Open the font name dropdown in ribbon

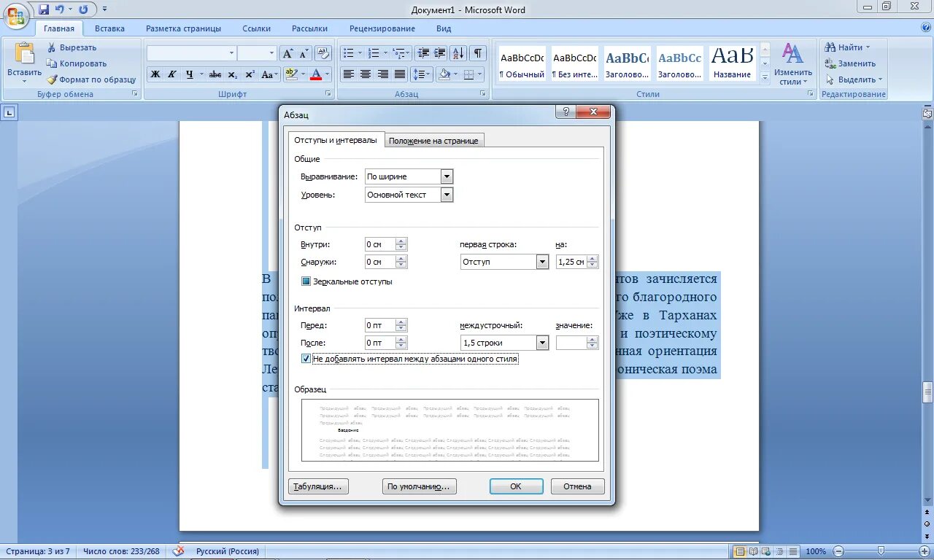[x=232, y=53]
